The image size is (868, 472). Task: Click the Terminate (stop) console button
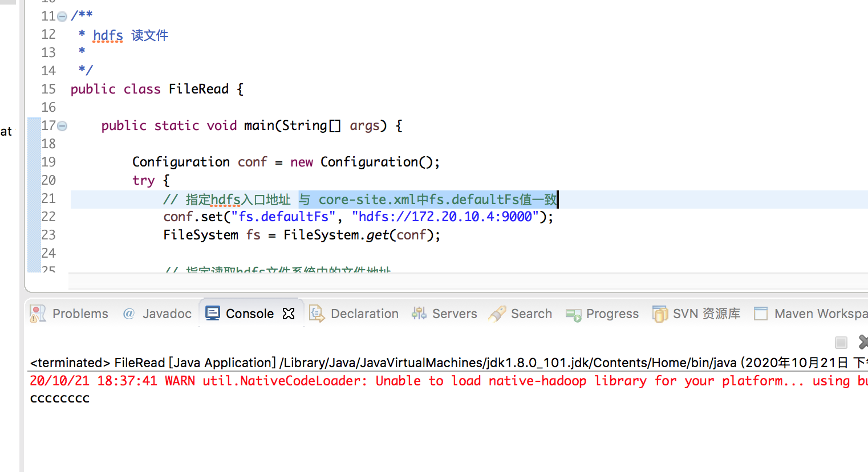841,343
